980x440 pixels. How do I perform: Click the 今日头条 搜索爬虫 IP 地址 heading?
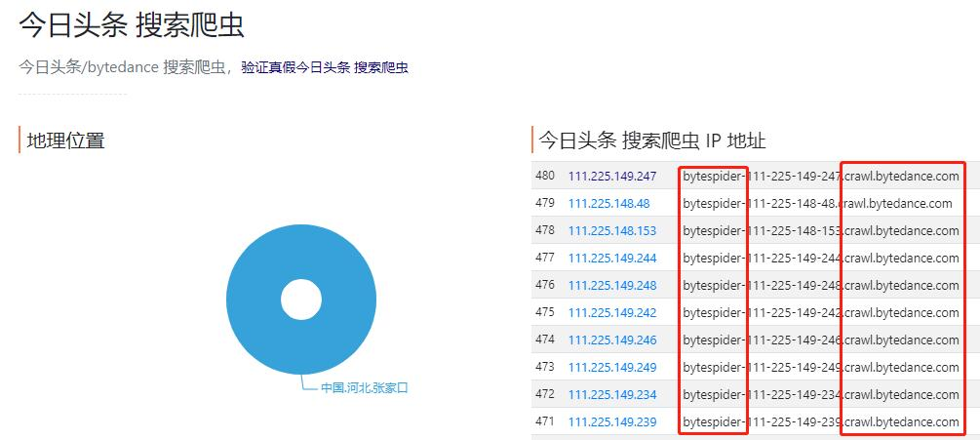point(652,140)
